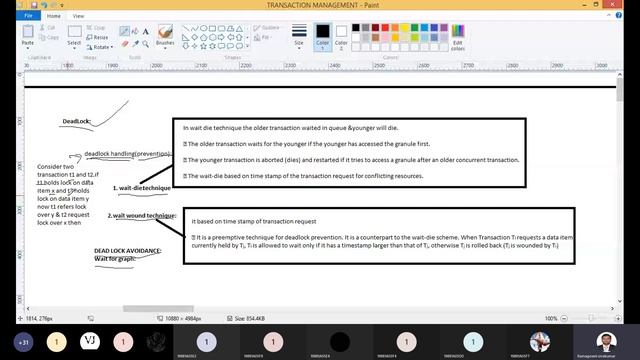
Task: Choose the Five-point star shape
Action: (x=204, y=46)
